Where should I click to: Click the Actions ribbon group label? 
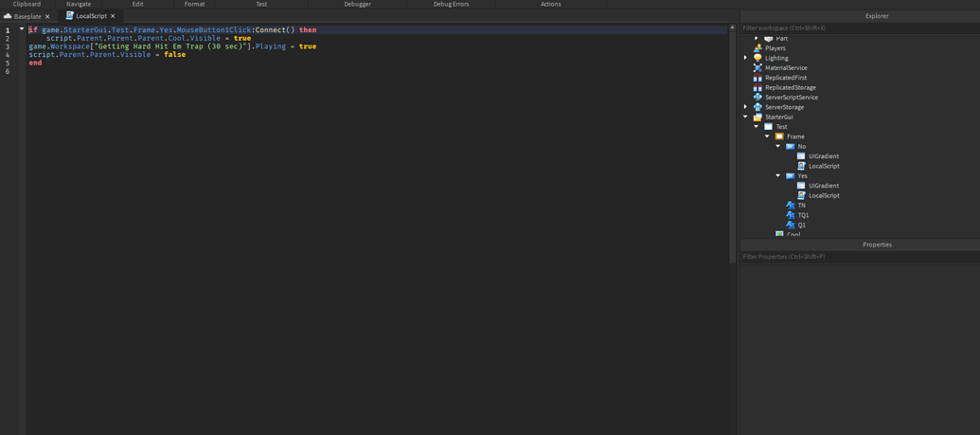[x=551, y=4]
